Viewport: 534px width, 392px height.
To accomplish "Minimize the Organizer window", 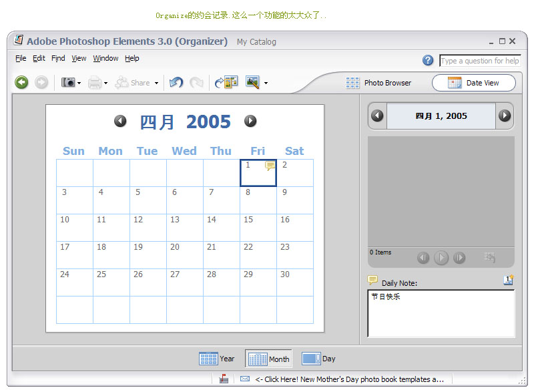I will (491, 42).
